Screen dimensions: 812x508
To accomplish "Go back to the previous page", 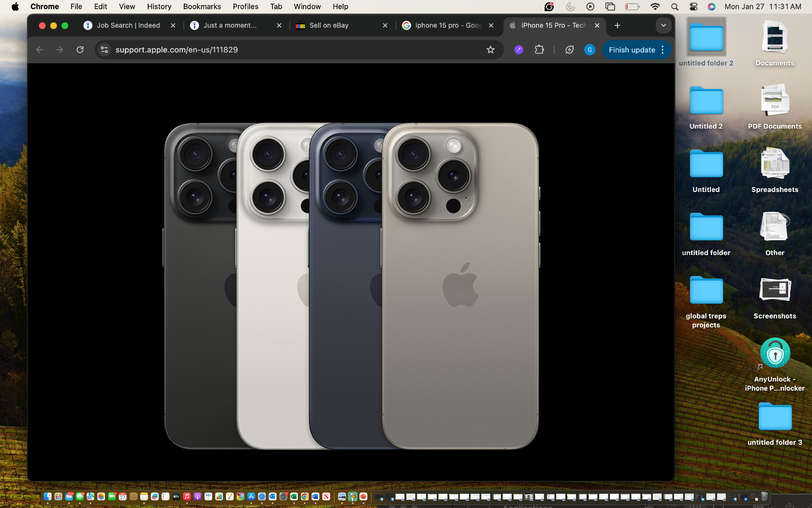I will click(40, 50).
